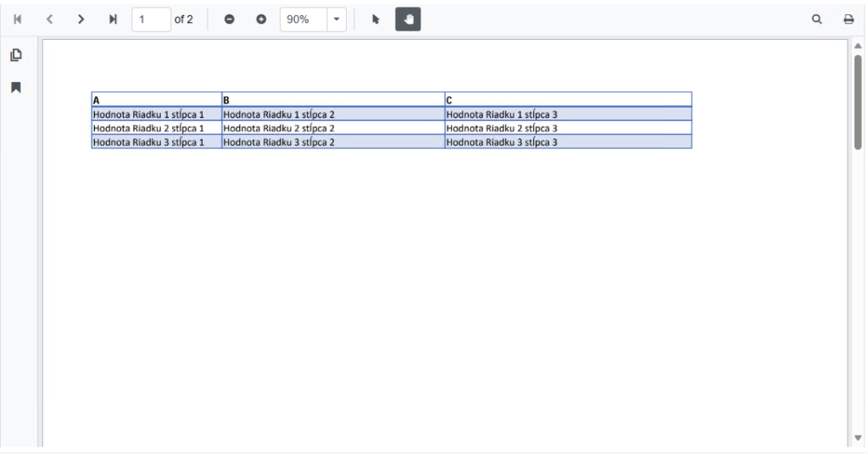Toggle the hand pan tool

(x=408, y=19)
